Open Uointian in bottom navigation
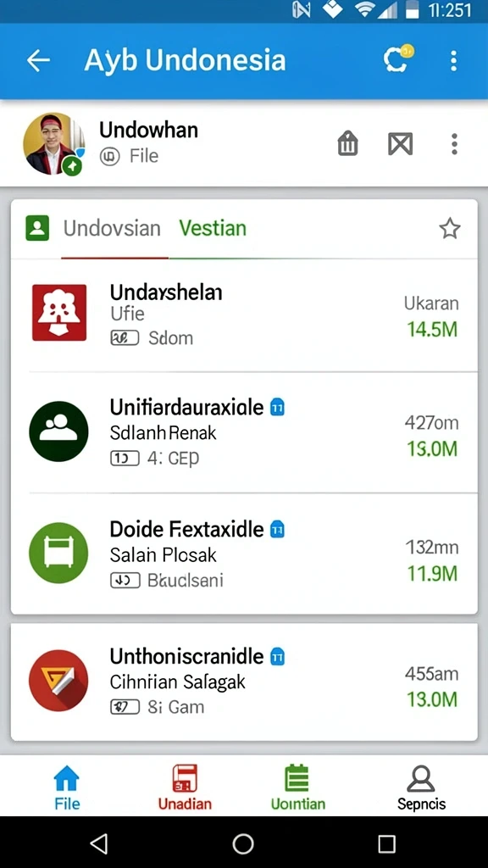This screenshot has height=868, width=488. pos(297,787)
